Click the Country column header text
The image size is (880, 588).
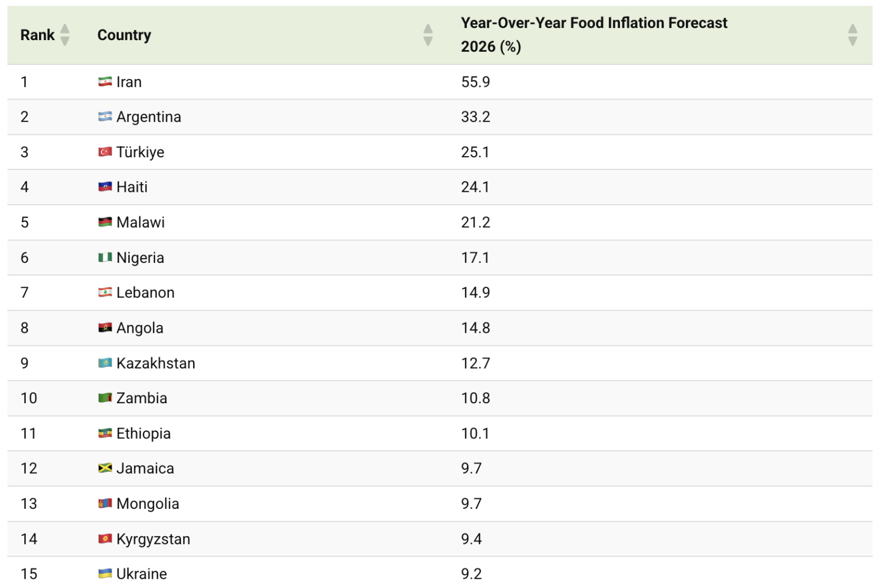click(x=124, y=35)
